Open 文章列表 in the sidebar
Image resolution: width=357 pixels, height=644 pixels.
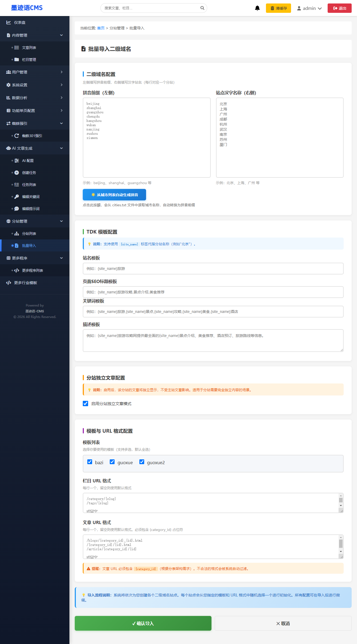[x=29, y=48]
